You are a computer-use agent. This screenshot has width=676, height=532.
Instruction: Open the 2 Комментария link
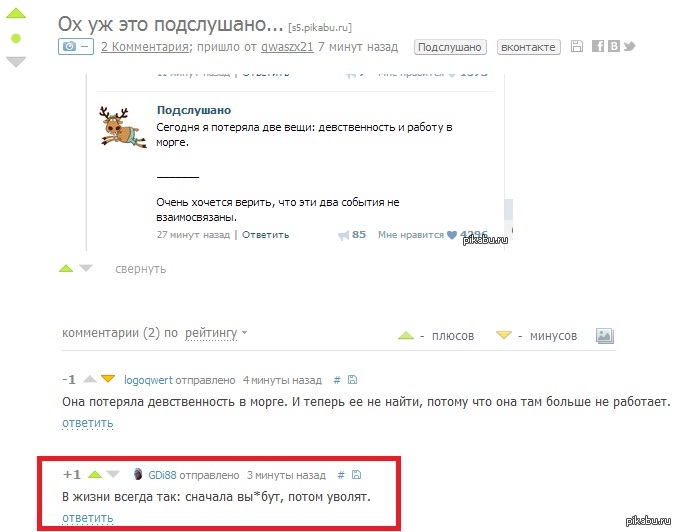[x=145, y=47]
